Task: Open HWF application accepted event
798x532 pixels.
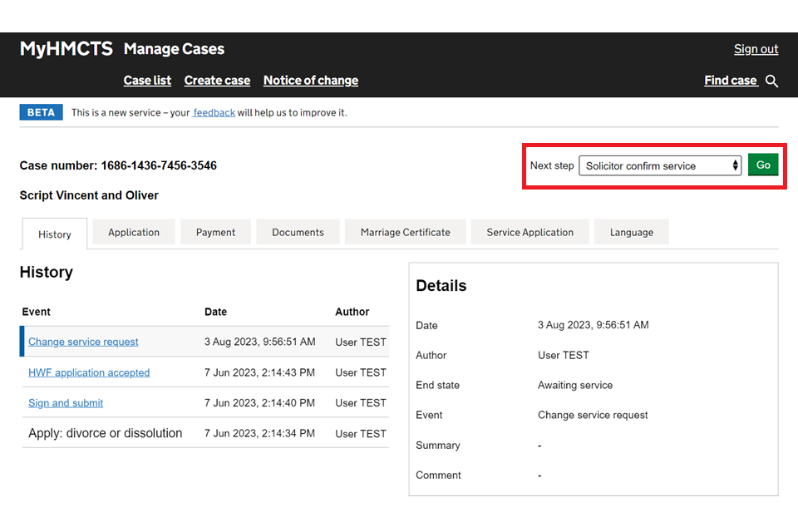Action: point(89,372)
